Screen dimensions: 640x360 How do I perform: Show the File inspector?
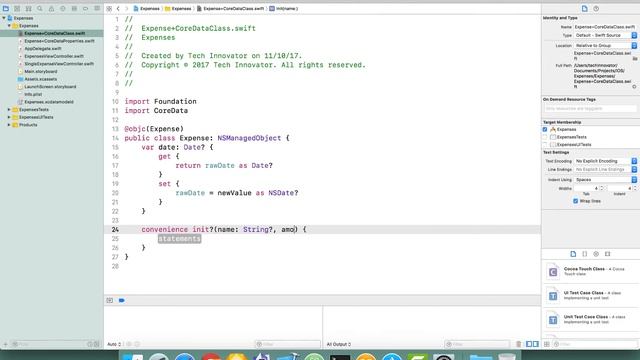(584, 9)
